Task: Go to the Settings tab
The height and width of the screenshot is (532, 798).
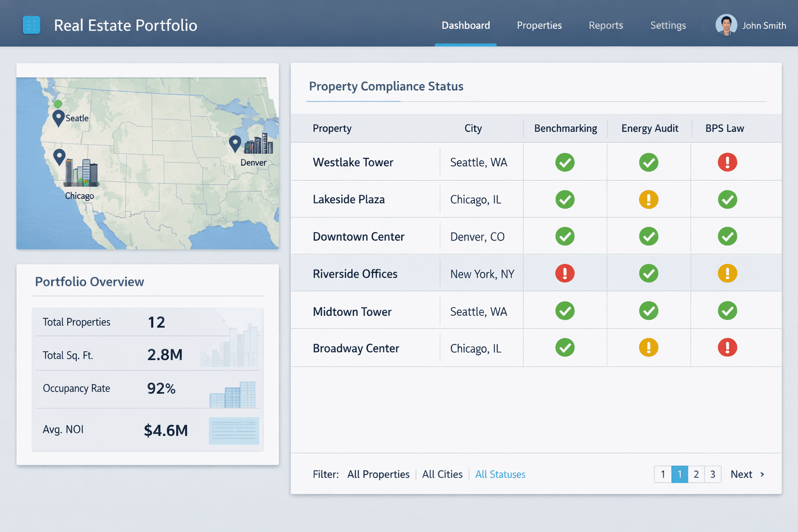Action: (668, 25)
